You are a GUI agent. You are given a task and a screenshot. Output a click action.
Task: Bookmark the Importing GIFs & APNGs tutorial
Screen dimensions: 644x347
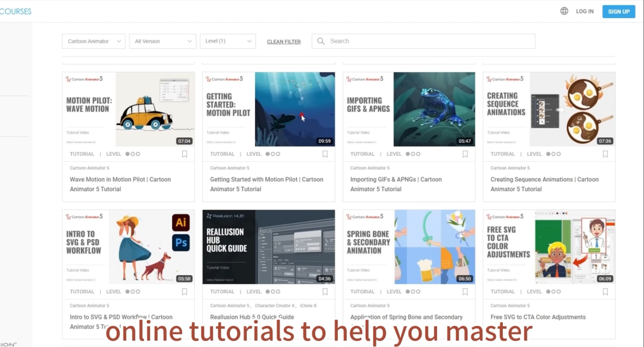point(465,154)
